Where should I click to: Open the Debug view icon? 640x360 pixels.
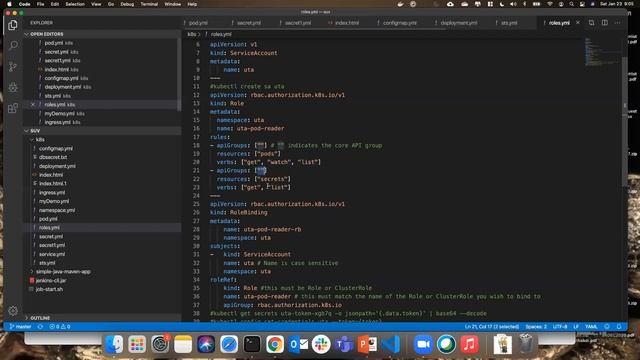click(x=13, y=87)
